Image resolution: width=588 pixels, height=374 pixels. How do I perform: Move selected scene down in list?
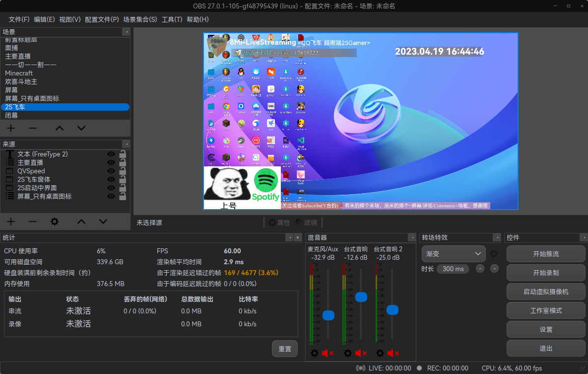coord(81,128)
